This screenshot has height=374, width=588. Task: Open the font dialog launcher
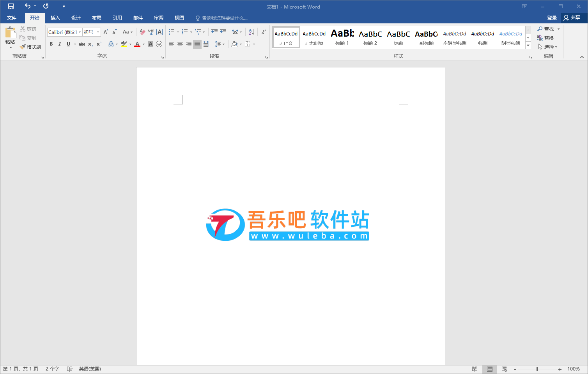163,57
